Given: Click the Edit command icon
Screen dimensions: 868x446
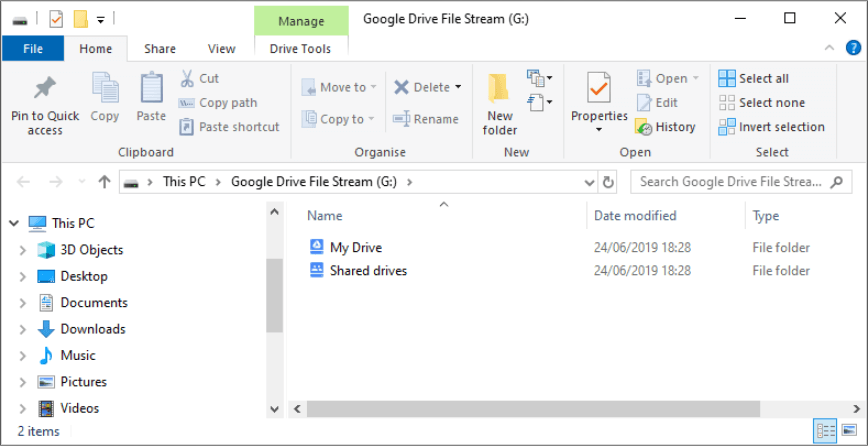Looking at the screenshot, I should [644, 102].
